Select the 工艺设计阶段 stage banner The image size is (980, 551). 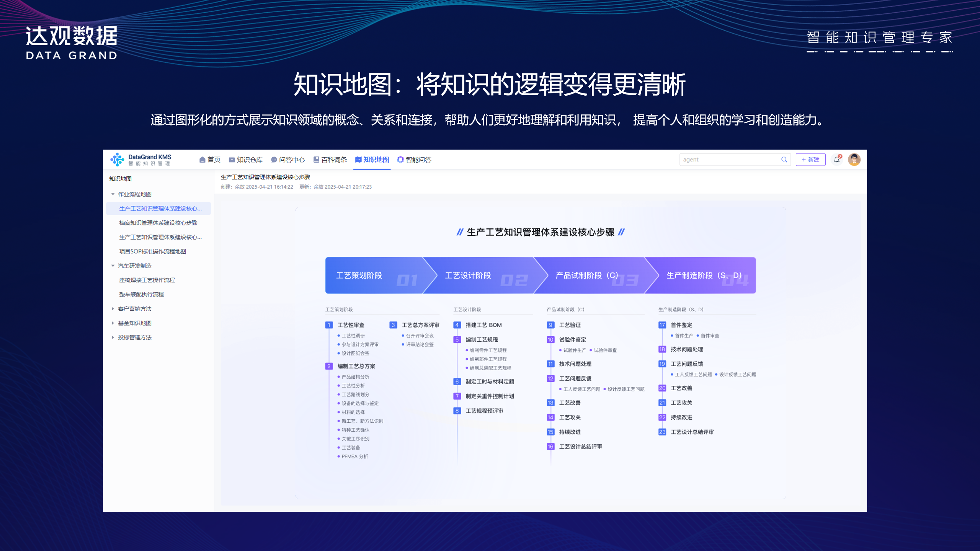(469, 275)
